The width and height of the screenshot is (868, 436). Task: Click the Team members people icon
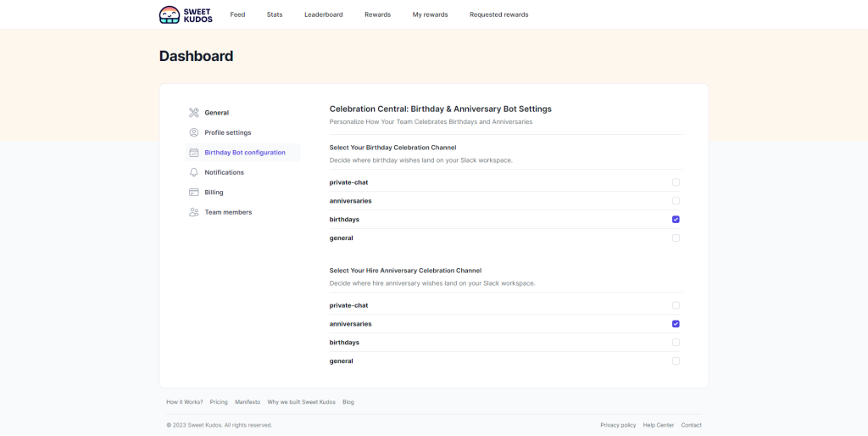click(194, 212)
